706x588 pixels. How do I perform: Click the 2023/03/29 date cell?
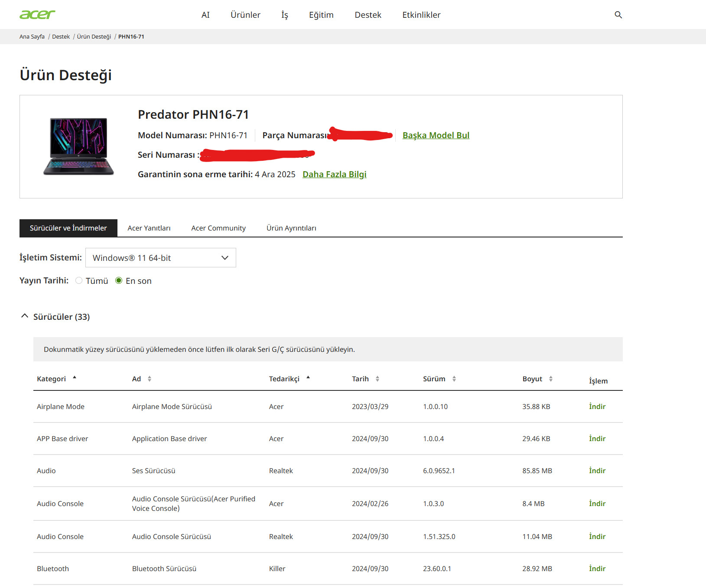(x=370, y=406)
